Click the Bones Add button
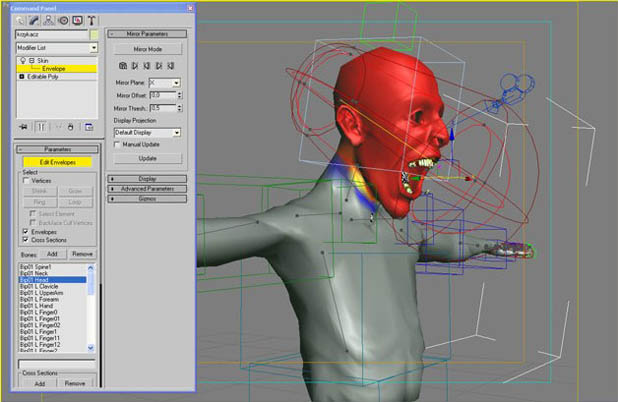The height and width of the screenshot is (402, 618). point(52,254)
